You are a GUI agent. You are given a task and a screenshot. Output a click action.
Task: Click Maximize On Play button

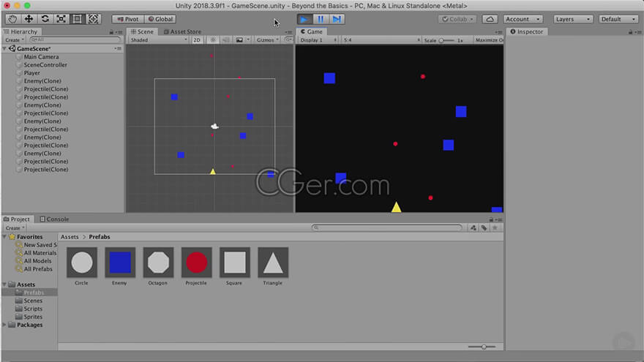coord(489,39)
